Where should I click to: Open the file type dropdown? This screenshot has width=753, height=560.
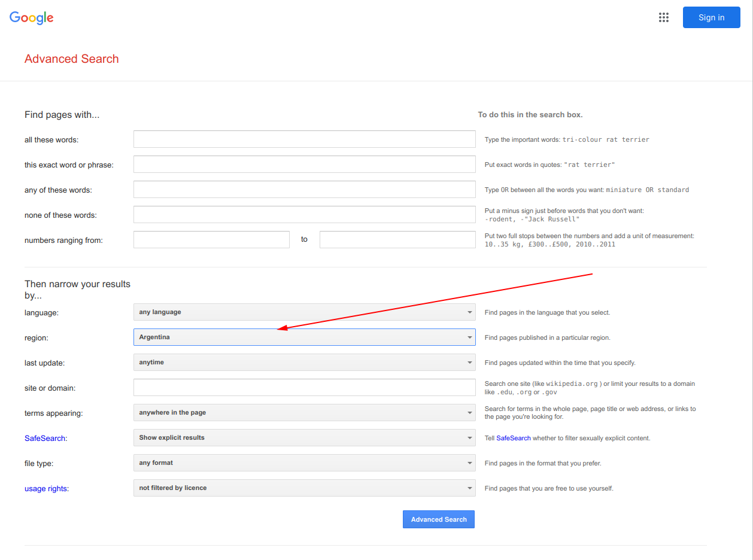pos(305,463)
